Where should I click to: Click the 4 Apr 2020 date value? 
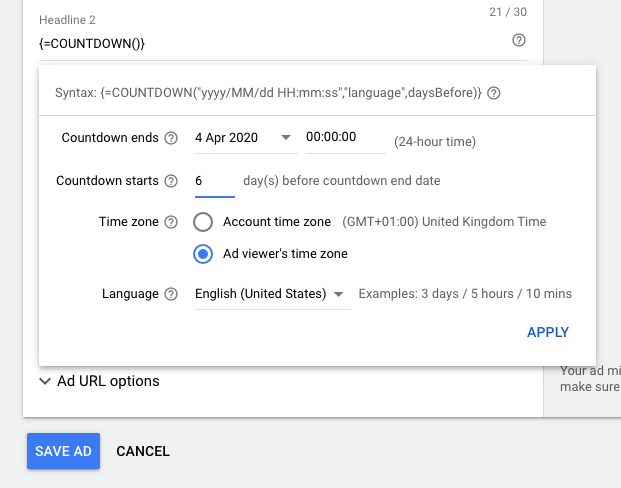(227, 138)
